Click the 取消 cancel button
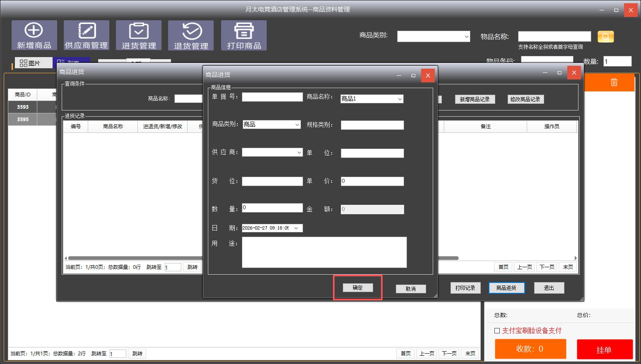 410,289
